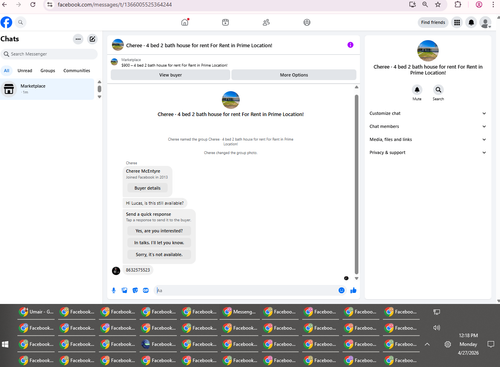Viewport: 500px width, 367px height.
Task: Open the Buyer details button
Action: [147, 188]
